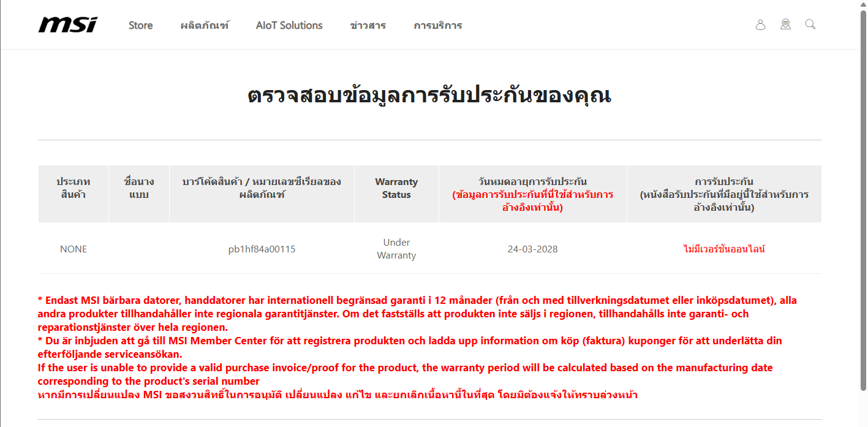Select AIoT Solutions in navigation
868x427 pixels.
[289, 25]
